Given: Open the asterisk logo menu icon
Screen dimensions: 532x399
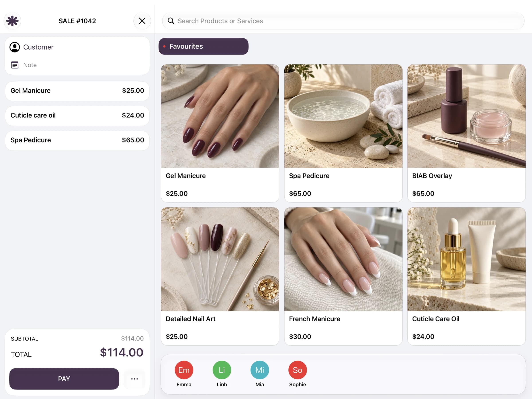Looking at the screenshot, I should [x=12, y=21].
